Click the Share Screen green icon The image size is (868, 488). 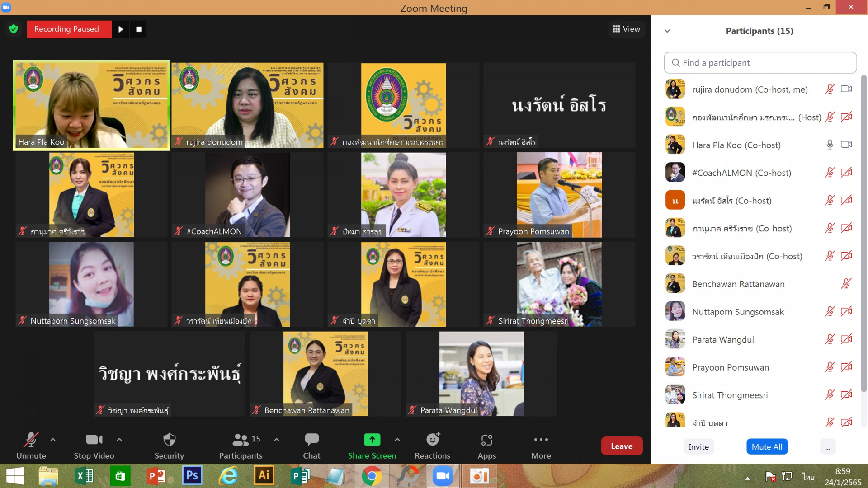pos(372,440)
